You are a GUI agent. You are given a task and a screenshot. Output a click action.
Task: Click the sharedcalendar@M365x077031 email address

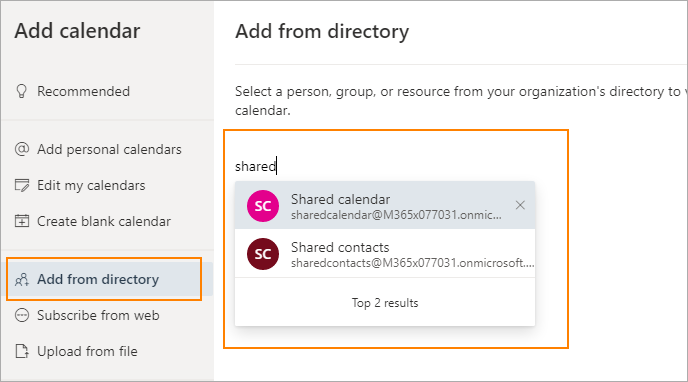point(396,215)
